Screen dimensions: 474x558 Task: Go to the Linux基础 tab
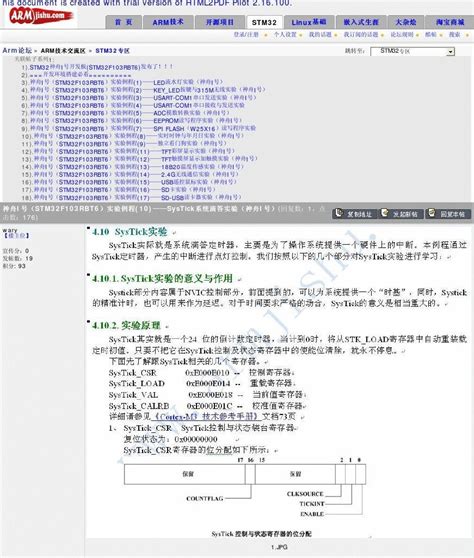pos(309,22)
